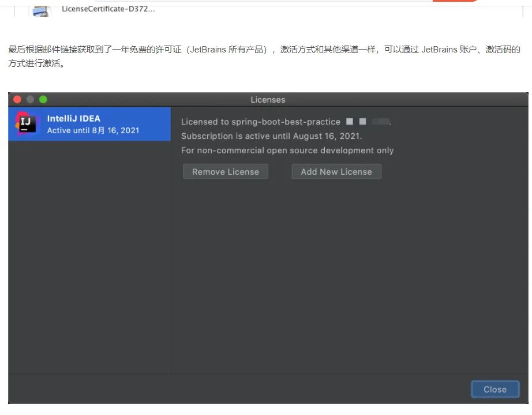The width and height of the screenshot is (532, 415).
Task: Click the Licenses window title
Action: [x=268, y=100]
